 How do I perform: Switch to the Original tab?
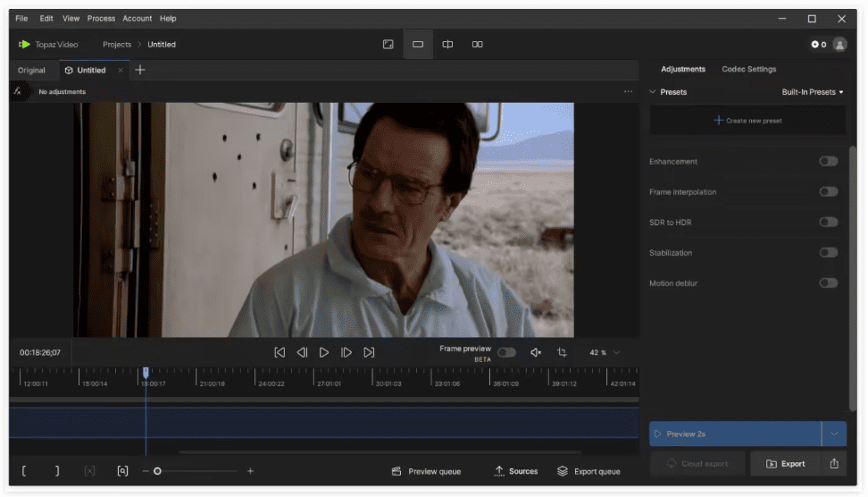click(31, 71)
